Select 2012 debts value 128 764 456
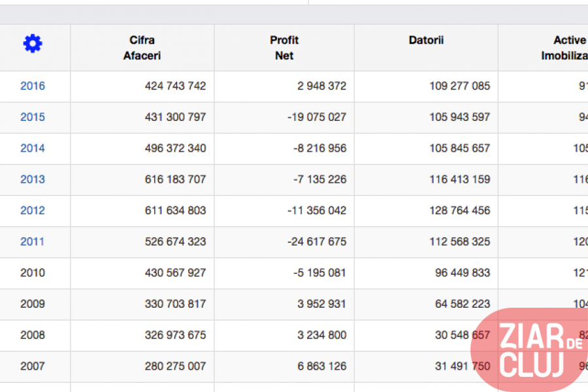 459,210
